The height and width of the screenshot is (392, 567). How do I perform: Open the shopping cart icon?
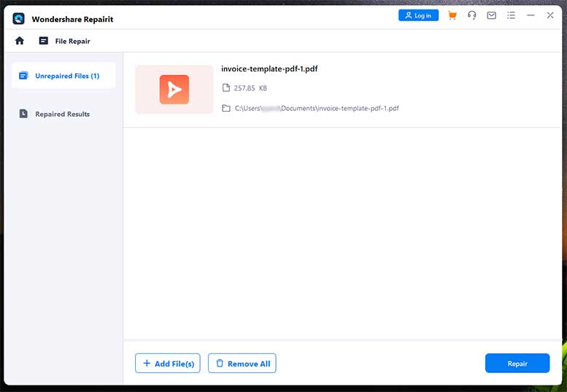click(x=452, y=15)
